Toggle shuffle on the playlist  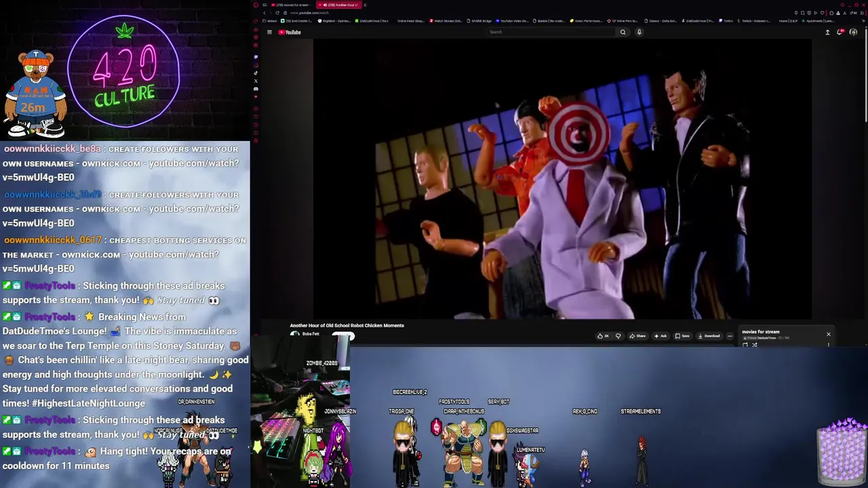coord(754,345)
